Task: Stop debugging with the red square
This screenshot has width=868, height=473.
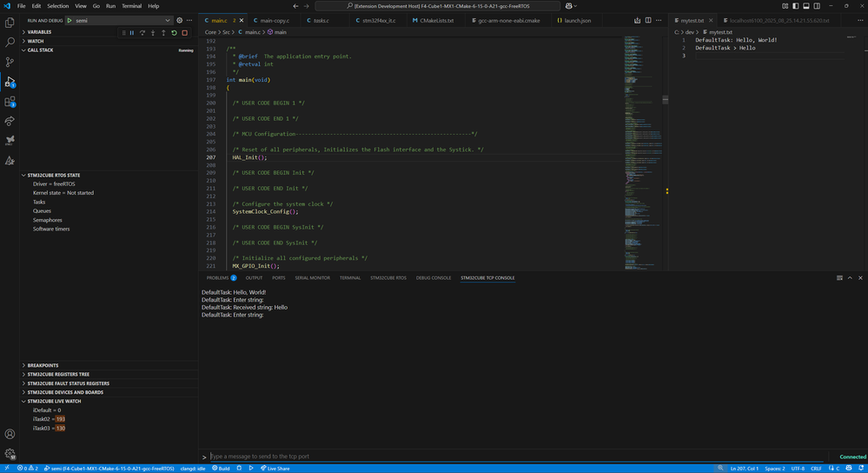Action: 184,33
